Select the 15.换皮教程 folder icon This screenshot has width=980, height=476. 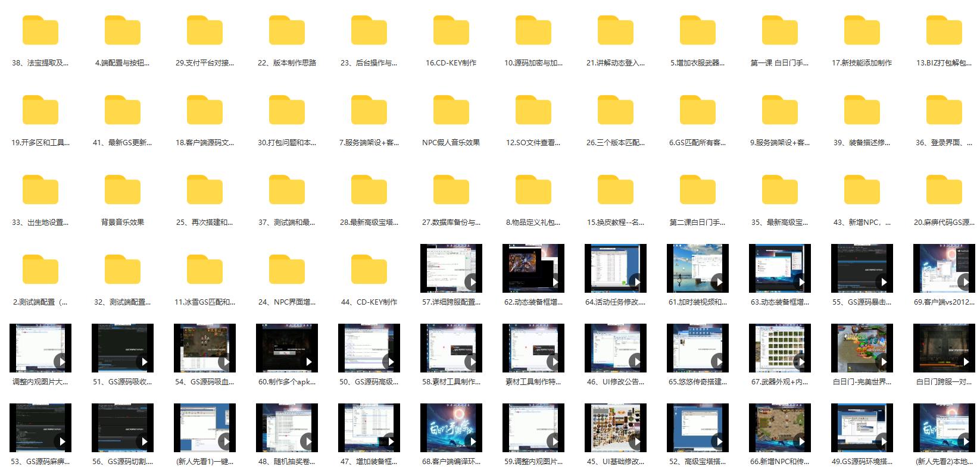tap(615, 190)
